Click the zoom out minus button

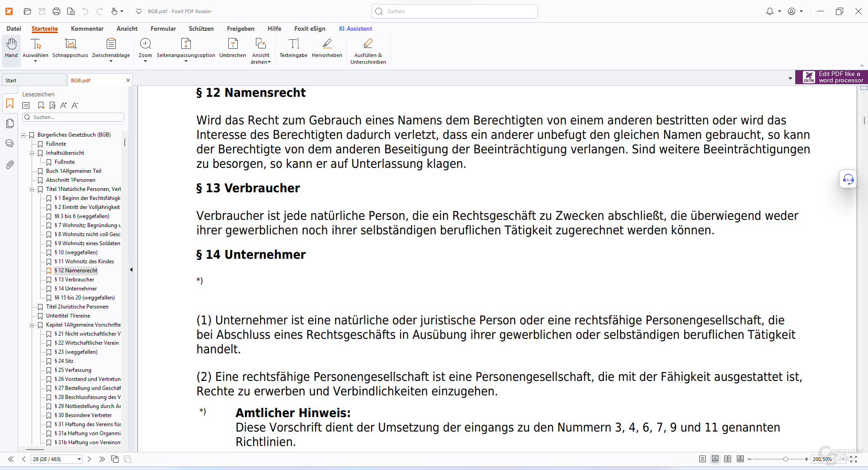pos(749,459)
